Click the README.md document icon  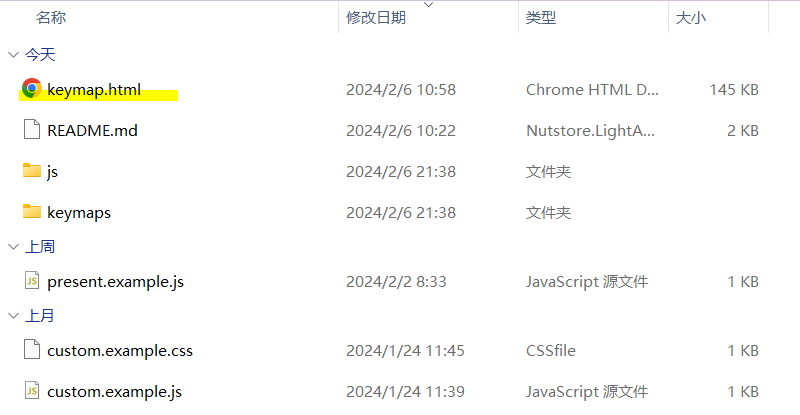(x=31, y=130)
